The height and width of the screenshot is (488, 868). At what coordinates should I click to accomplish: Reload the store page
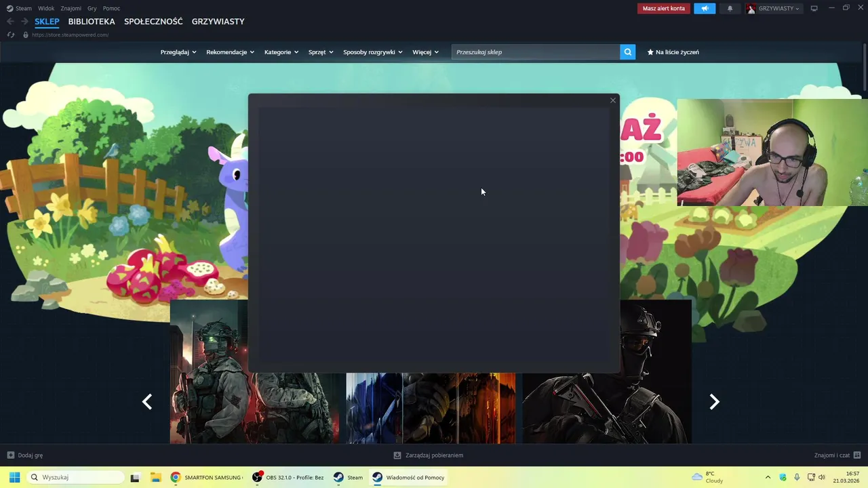[x=11, y=35]
